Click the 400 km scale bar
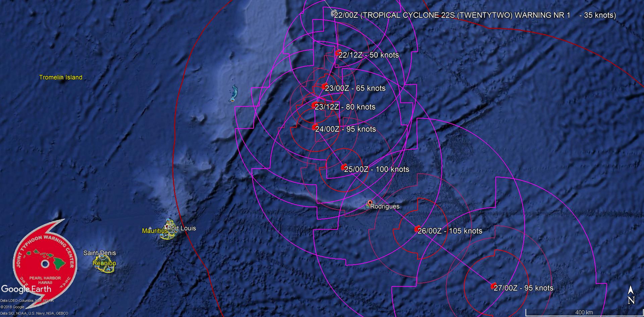 coord(584,313)
